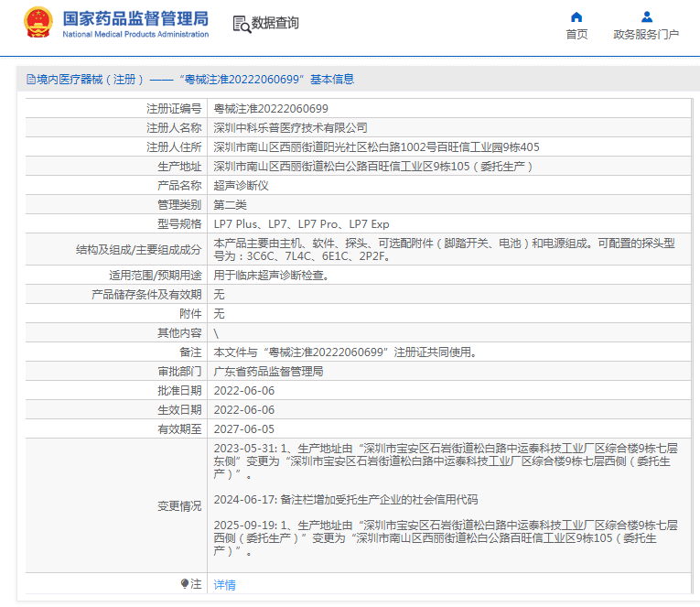Image resolution: width=700 pixels, height=607 pixels.
Task: Open 政务服务门户 link
Action: click(x=646, y=35)
